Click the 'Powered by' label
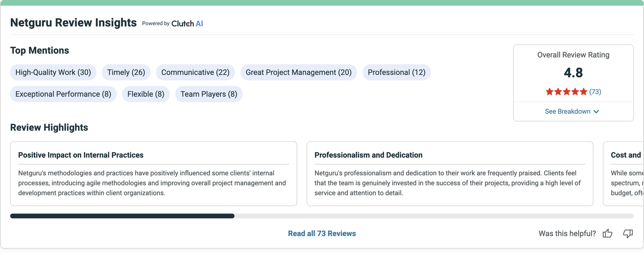Image resolution: width=644 pixels, height=259 pixels. [x=156, y=24]
